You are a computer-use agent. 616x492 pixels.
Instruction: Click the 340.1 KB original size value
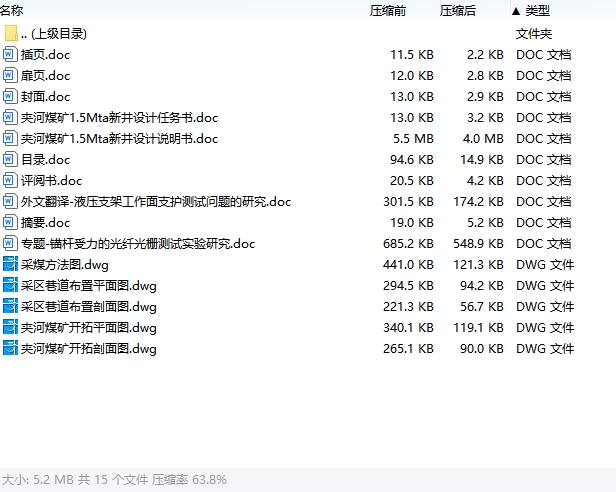[409, 328]
